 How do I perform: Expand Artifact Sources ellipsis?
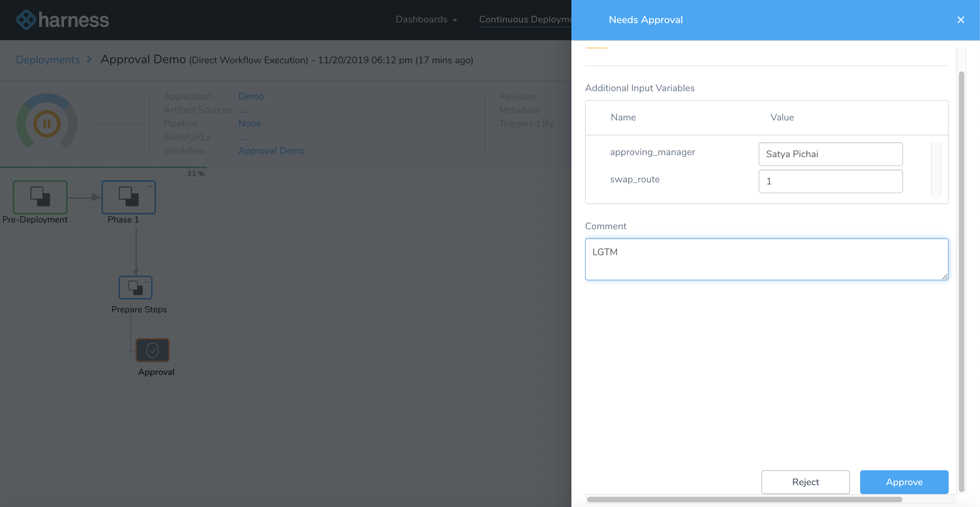(x=243, y=111)
